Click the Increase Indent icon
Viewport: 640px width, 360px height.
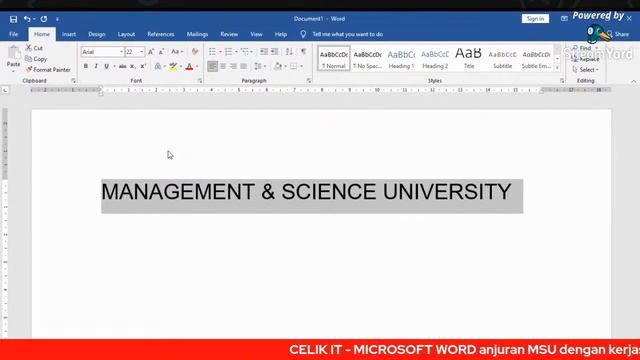click(x=275, y=52)
